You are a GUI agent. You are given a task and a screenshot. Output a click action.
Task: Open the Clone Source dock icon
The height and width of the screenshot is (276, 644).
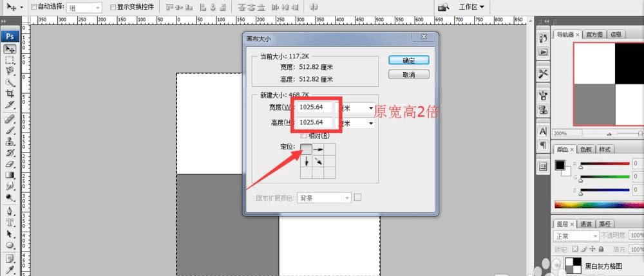[544, 109]
